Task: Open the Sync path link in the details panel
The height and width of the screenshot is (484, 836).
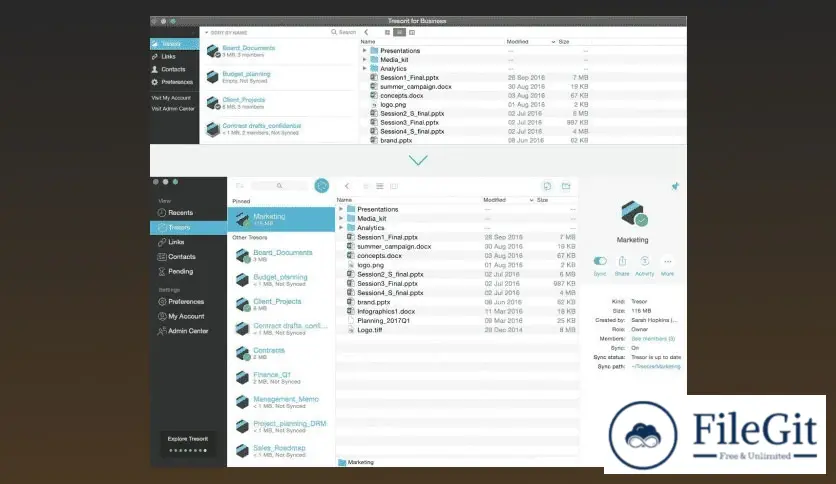Action: (x=656, y=366)
